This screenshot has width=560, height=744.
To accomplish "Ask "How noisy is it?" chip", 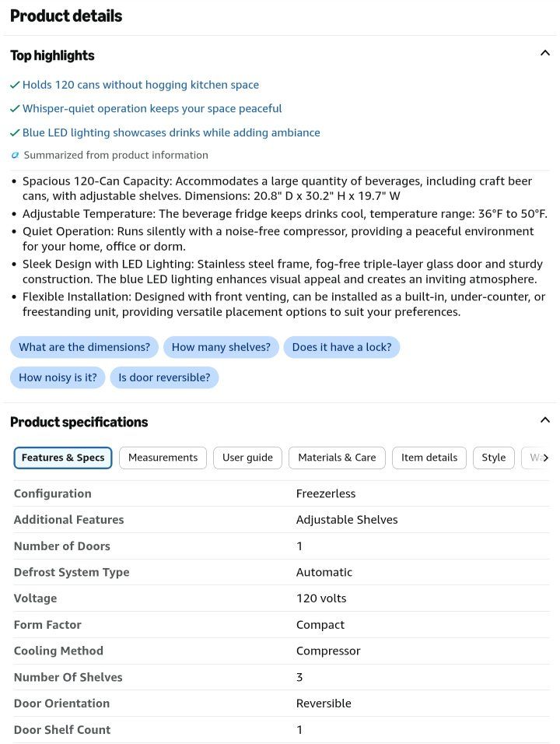I will (x=58, y=377).
